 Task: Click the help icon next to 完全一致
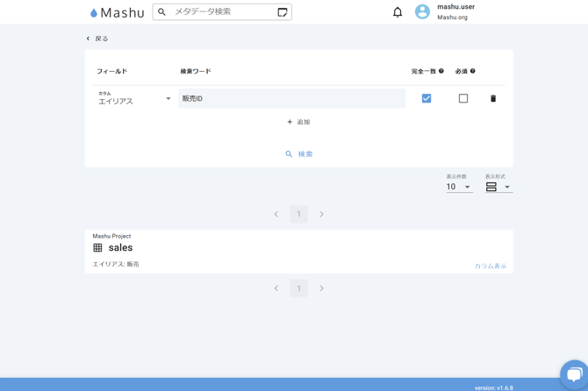click(x=441, y=71)
